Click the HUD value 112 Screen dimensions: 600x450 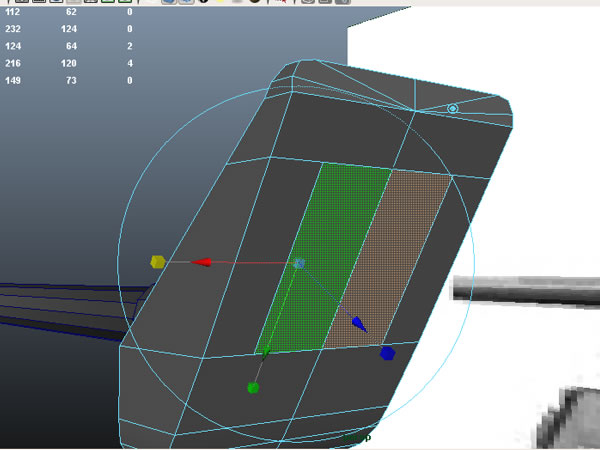point(13,12)
